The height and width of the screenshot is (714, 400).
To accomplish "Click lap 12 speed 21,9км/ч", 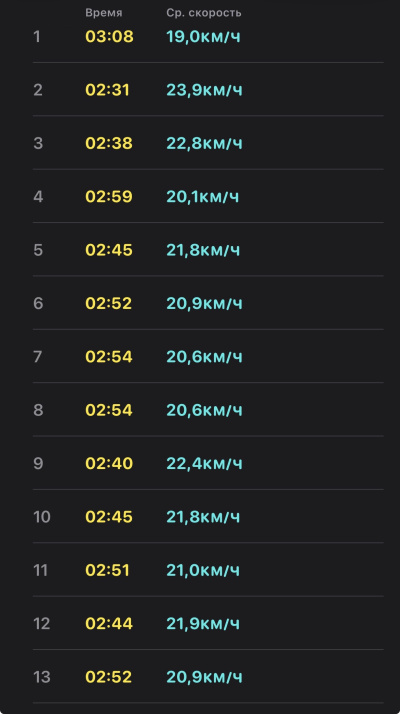I will click(203, 623).
